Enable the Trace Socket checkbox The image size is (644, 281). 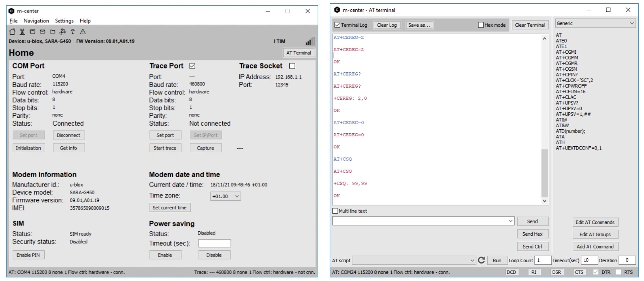point(292,66)
